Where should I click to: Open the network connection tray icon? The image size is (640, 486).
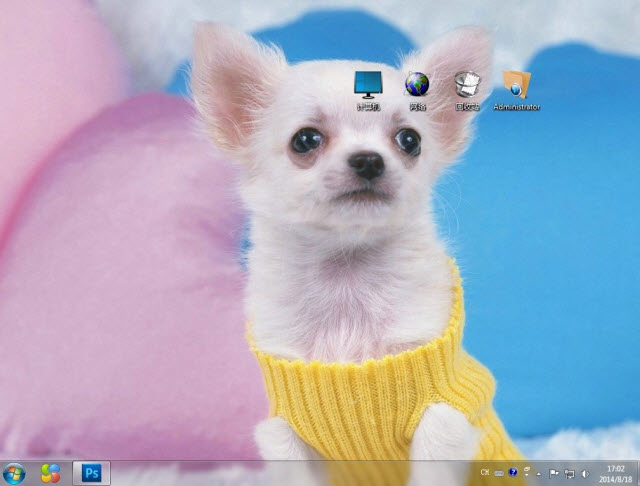(x=569, y=473)
